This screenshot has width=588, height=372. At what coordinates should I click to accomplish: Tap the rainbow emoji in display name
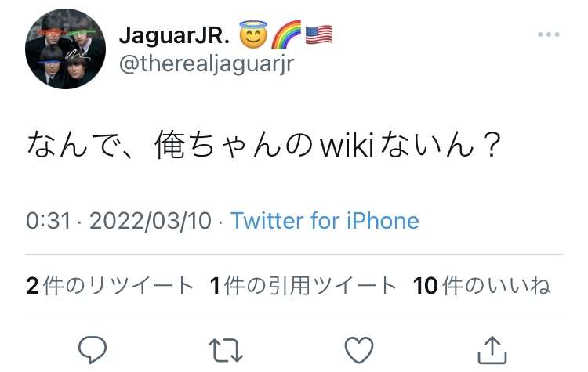click(286, 34)
